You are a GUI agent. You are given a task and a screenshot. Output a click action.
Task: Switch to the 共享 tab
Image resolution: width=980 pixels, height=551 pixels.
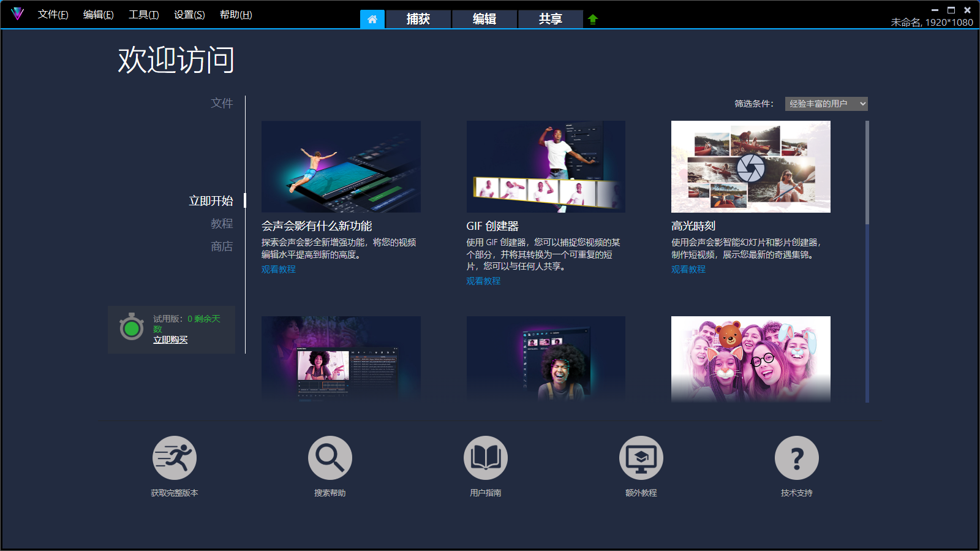click(550, 19)
